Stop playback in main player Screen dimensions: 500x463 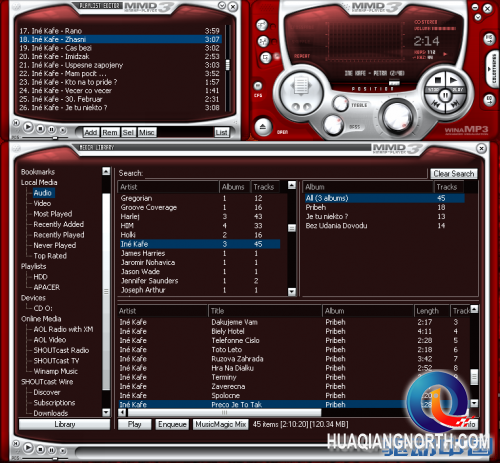coord(438,80)
